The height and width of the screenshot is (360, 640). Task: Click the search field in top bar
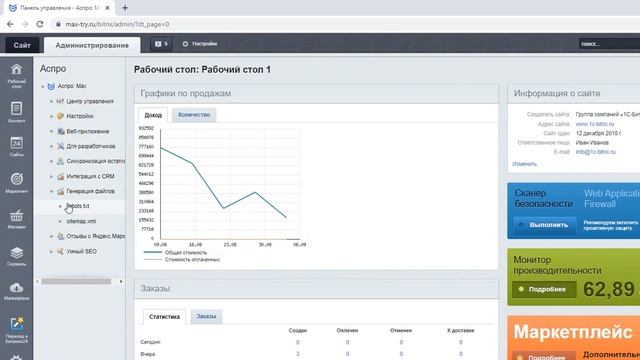pyautogui.click(x=609, y=44)
